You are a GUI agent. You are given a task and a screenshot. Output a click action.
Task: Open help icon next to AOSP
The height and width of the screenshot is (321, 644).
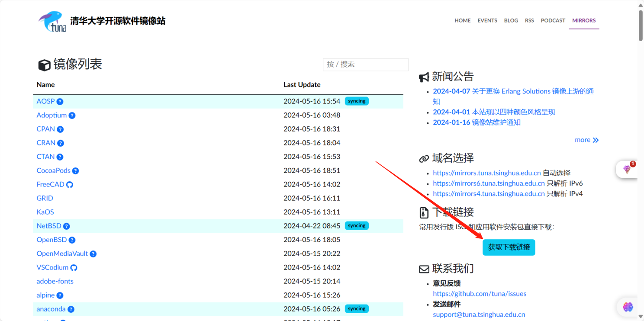click(x=60, y=102)
